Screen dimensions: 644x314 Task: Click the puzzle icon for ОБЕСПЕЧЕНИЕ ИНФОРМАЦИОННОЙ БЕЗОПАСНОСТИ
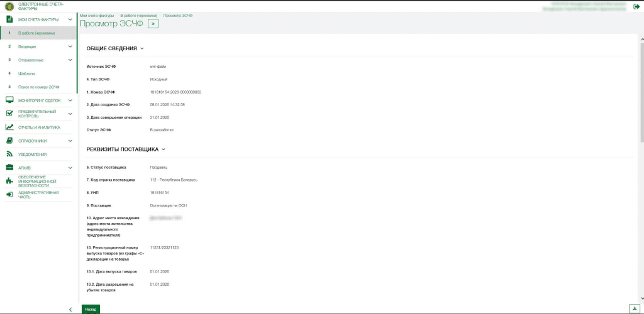[x=10, y=181]
